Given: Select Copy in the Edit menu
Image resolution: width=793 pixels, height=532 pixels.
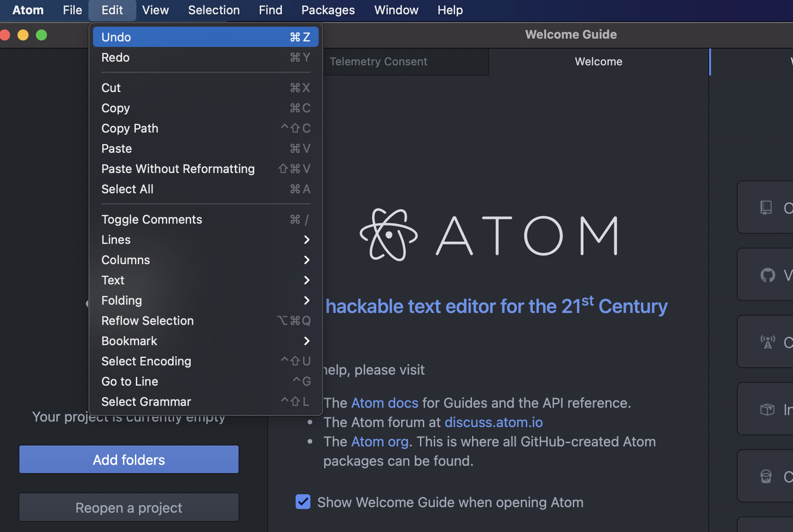Looking at the screenshot, I should coord(205,108).
